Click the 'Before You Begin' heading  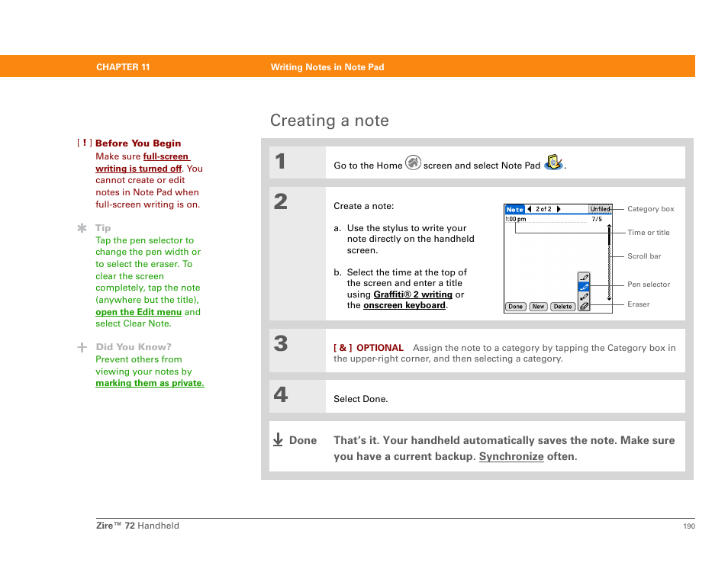(x=138, y=143)
